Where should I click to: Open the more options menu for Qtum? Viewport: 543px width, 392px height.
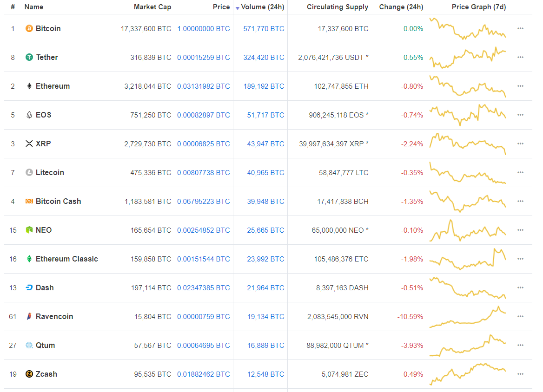coord(520,345)
